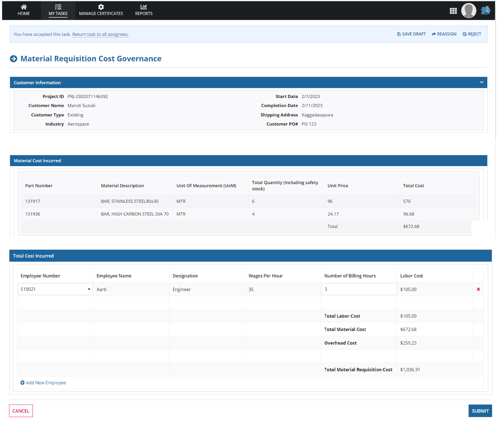Click the CANCEL button

[21, 411]
